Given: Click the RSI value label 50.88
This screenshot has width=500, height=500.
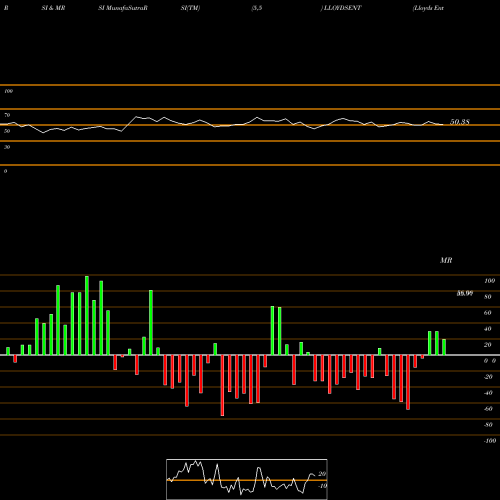Looking at the screenshot, I should pos(460,122).
